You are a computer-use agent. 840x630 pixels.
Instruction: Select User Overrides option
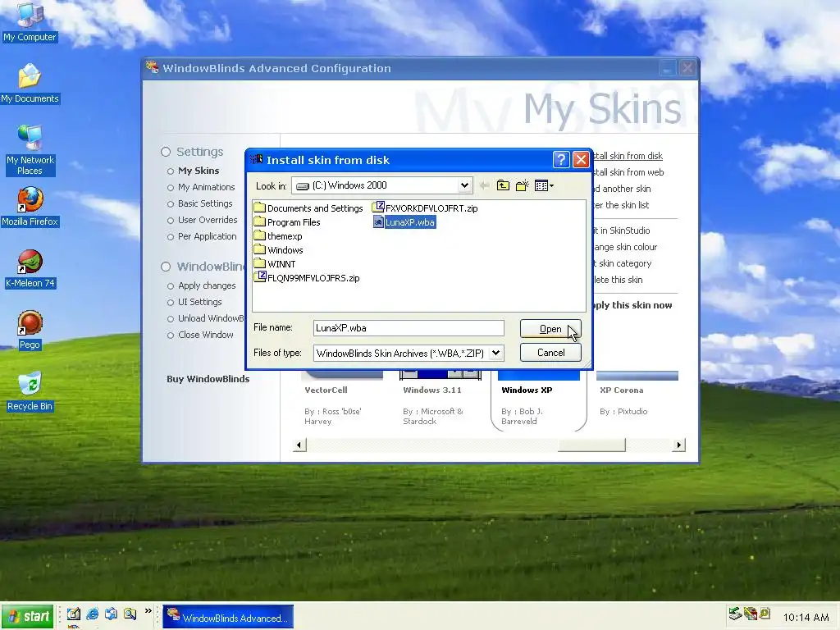pos(203,220)
